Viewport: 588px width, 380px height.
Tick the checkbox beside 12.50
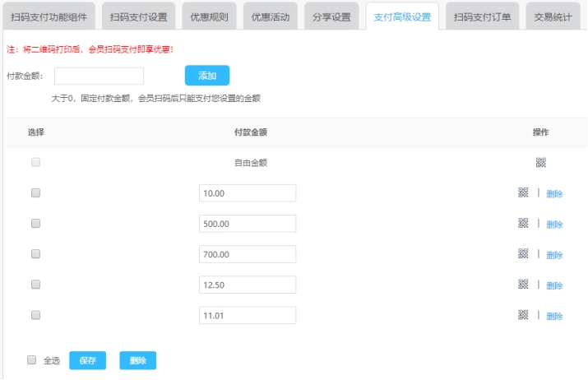[35, 285]
